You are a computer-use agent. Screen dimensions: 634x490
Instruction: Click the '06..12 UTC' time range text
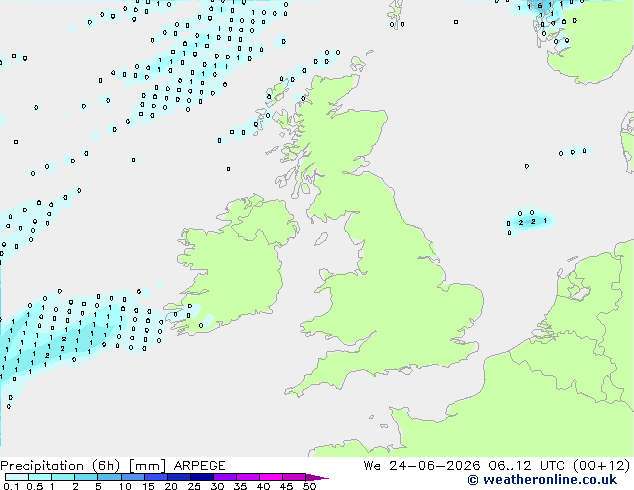pos(528,466)
